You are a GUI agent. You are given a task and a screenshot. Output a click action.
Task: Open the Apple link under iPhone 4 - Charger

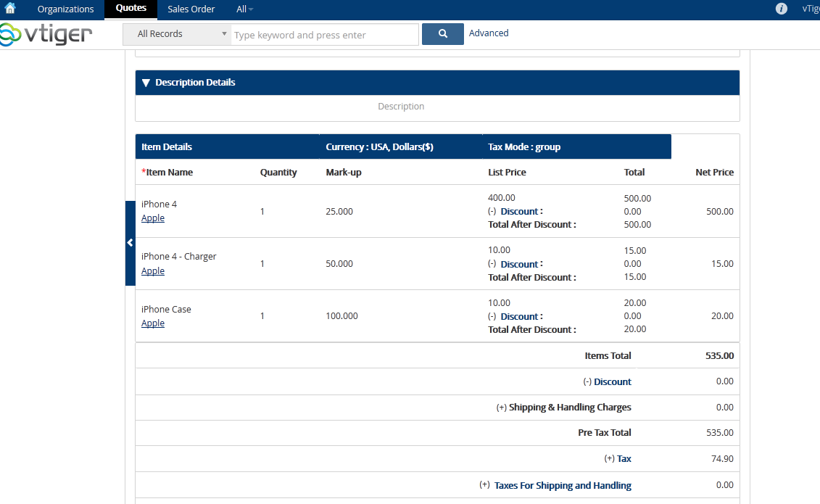tap(153, 270)
